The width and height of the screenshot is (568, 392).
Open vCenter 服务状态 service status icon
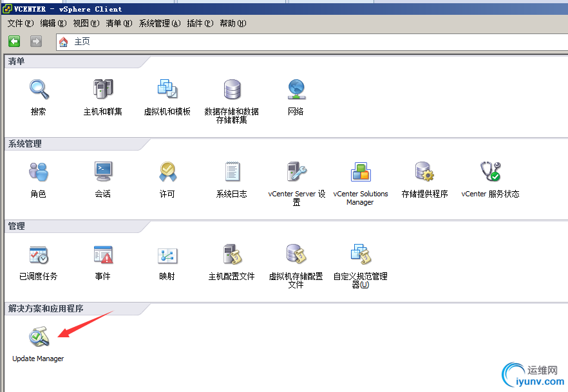point(490,171)
